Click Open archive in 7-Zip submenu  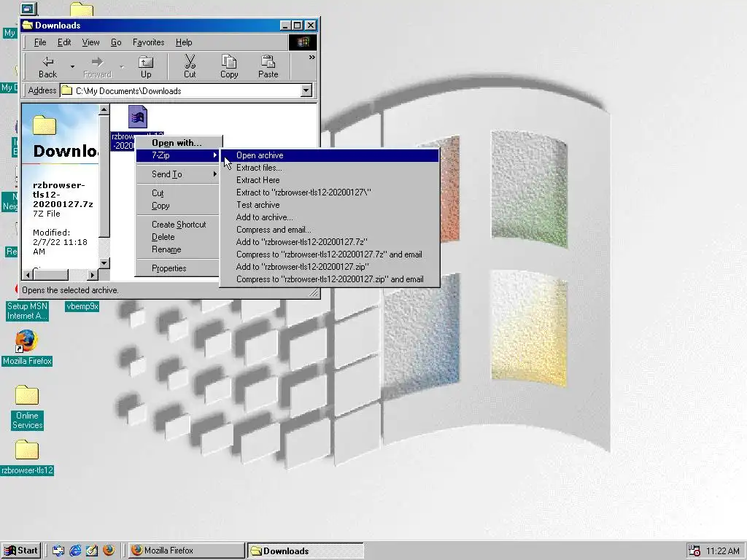(x=330, y=155)
